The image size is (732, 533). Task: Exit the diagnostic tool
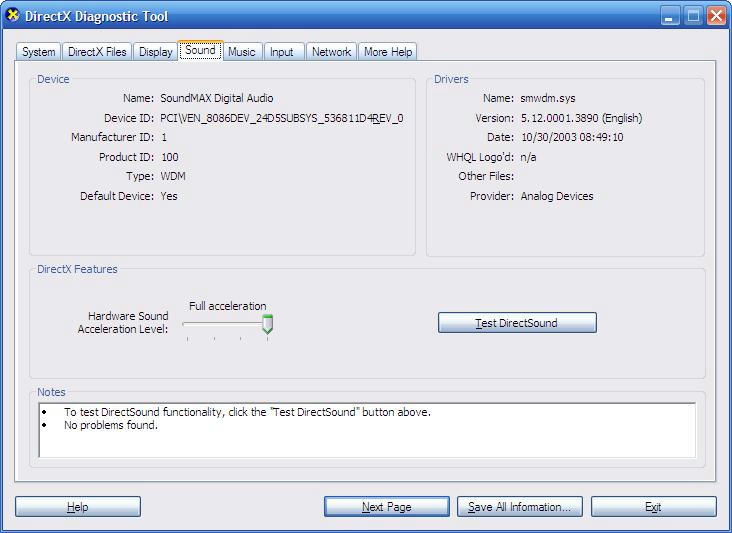coord(654,507)
